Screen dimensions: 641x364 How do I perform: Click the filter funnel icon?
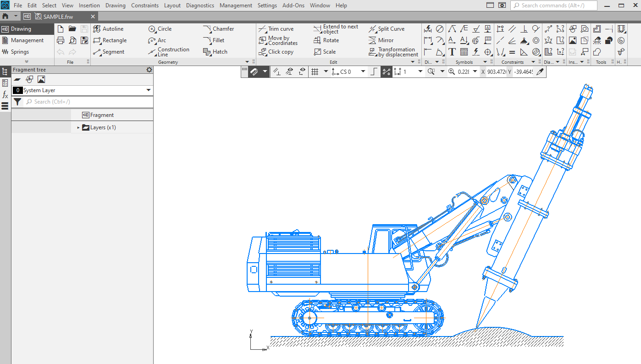pos(17,102)
